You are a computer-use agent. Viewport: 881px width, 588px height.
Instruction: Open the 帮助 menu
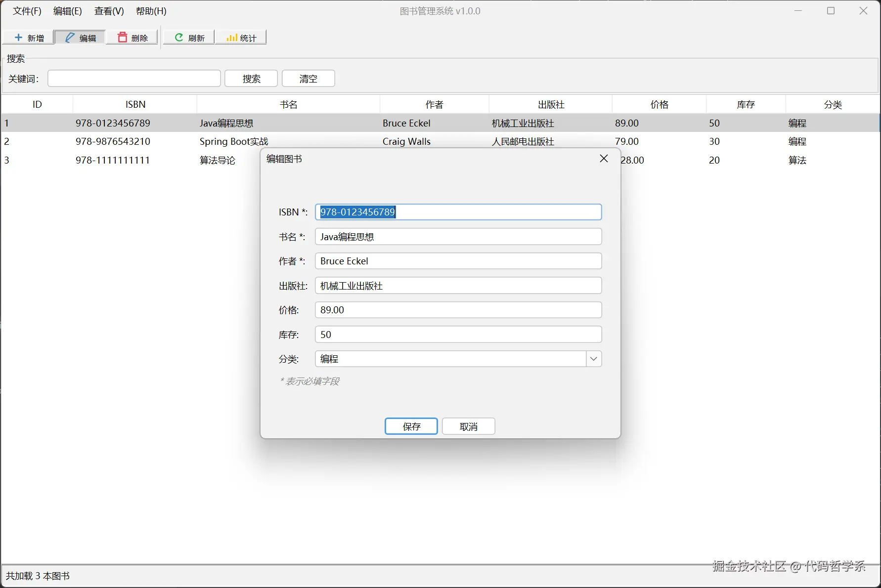click(x=150, y=11)
